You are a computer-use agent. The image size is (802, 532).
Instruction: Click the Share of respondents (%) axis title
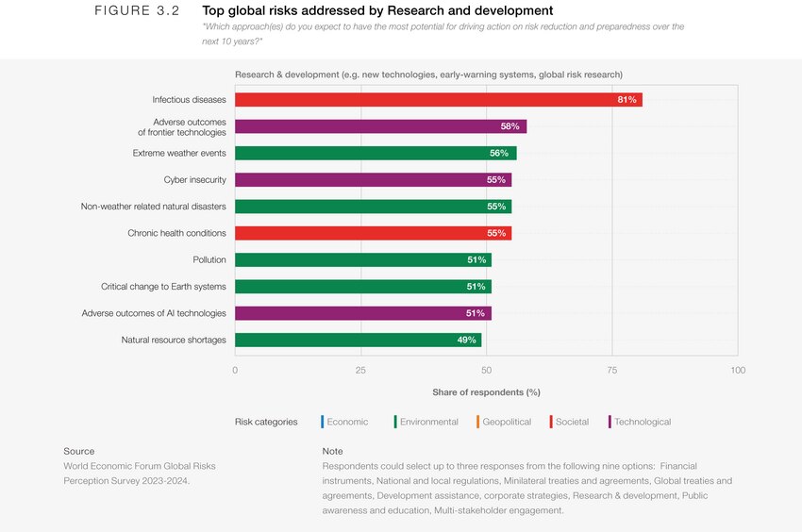487,392
